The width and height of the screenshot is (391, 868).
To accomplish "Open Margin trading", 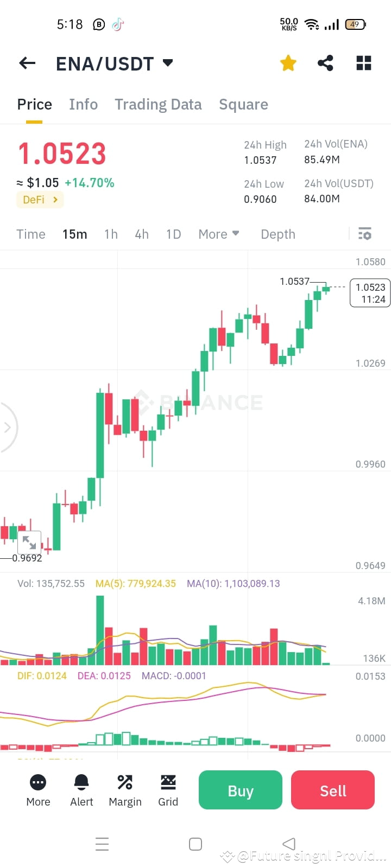I will [124, 790].
